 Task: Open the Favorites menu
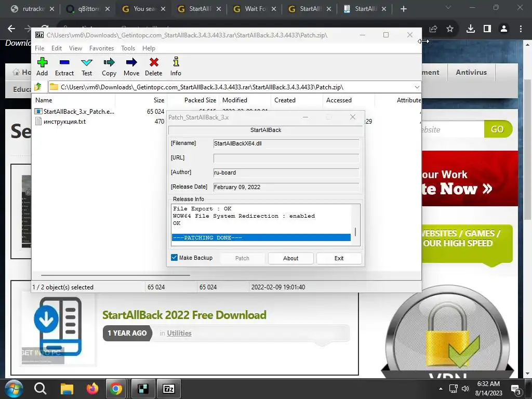(101, 48)
